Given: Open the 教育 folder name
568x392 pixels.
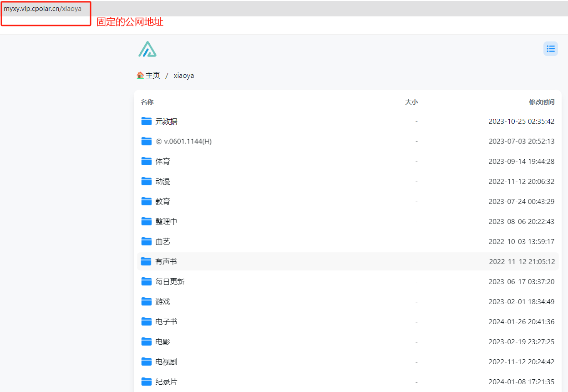Looking at the screenshot, I should (162, 202).
